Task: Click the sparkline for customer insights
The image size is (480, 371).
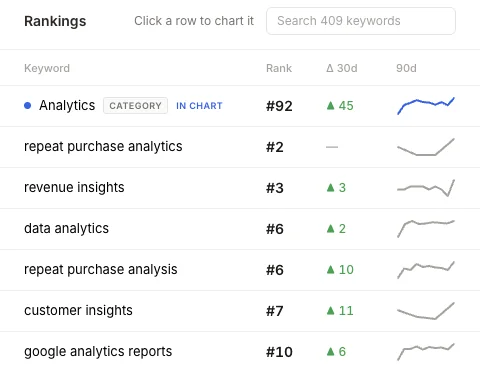Action: coord(426,311)
